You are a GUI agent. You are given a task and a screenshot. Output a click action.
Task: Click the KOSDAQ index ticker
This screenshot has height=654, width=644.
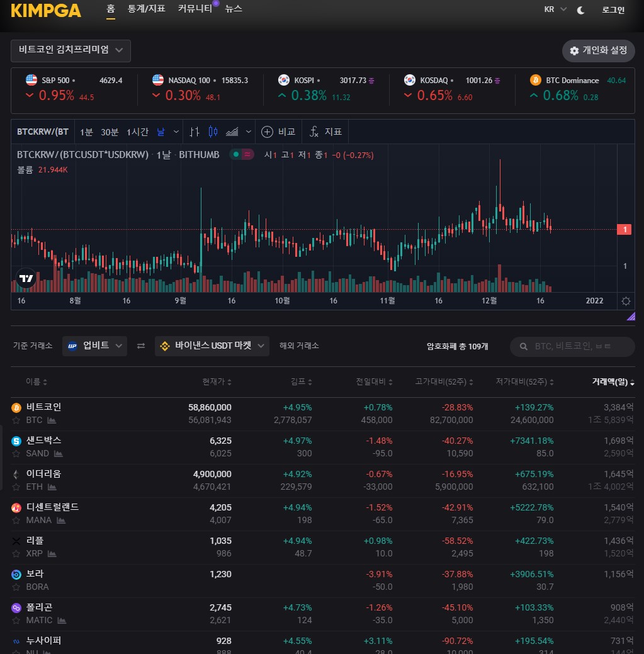pyautogui.click(x=452, y=88)
